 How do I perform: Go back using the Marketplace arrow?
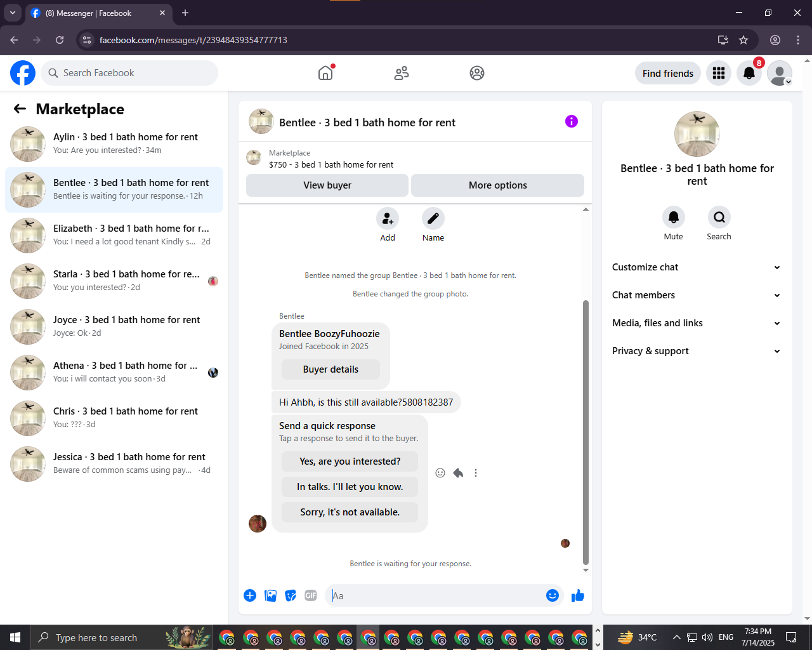pyautogui.click(x=20, y=109)
